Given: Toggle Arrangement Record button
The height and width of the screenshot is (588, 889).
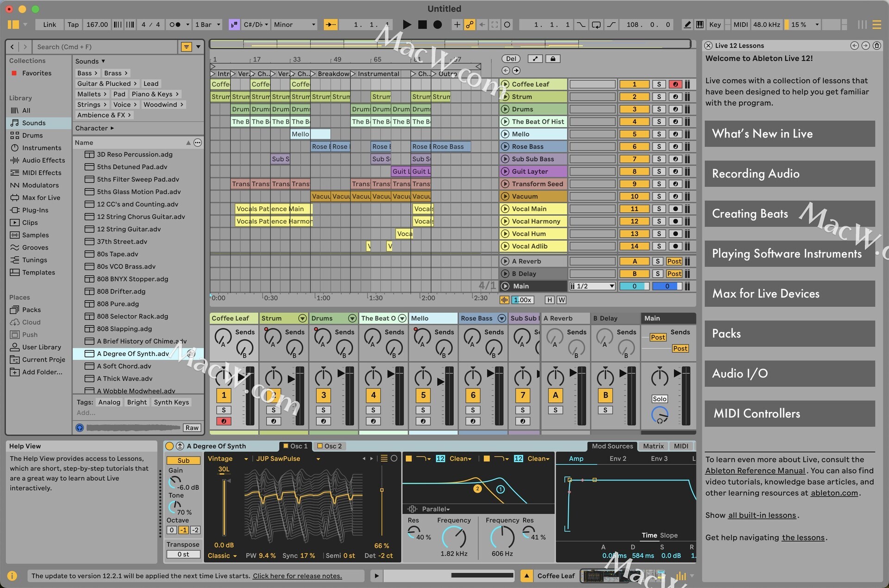Looking at the screenshot, I should point(438,25).
